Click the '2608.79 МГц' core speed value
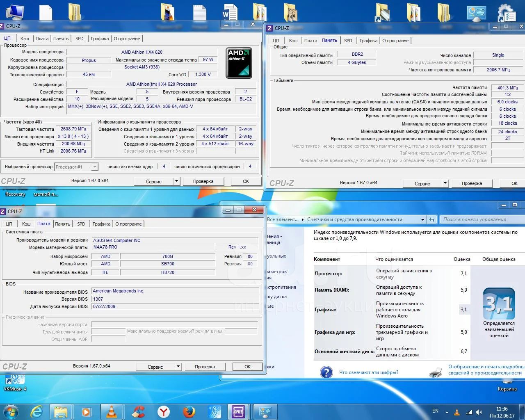This screenshot has height=420, width=525. [73, 129]
